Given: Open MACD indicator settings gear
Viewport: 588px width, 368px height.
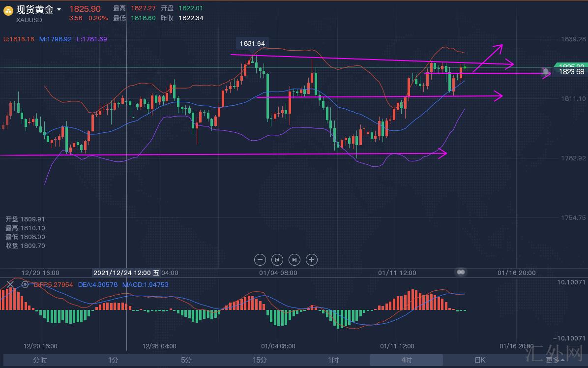Looking at the screenshot, I should pos(25,284).
